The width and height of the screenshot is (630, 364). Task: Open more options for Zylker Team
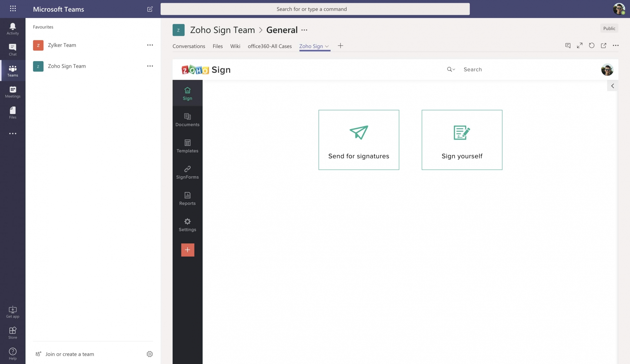[150, 45]
